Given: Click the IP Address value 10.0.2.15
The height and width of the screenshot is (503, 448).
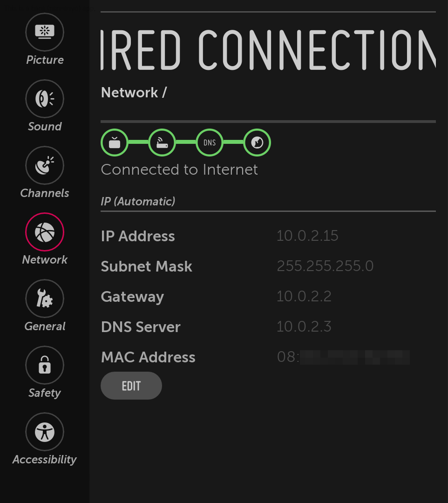Looking at the screenshot, I should [307, 236].
